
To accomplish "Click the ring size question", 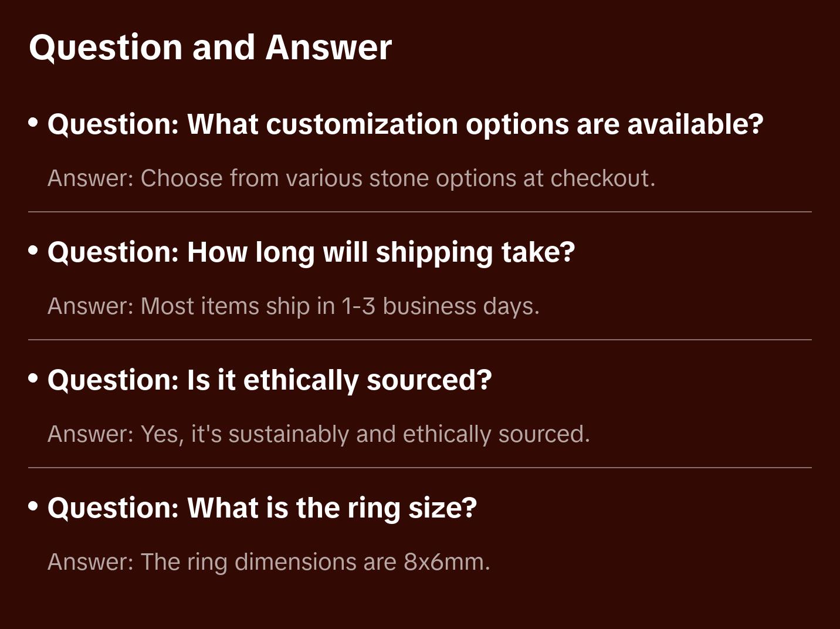I will [262, 508].
